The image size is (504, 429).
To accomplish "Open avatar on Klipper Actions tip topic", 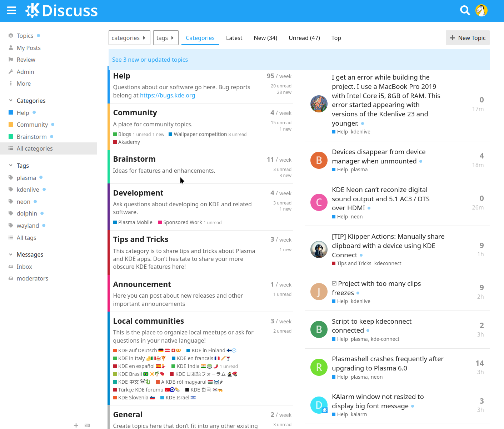I will point(319,249).
